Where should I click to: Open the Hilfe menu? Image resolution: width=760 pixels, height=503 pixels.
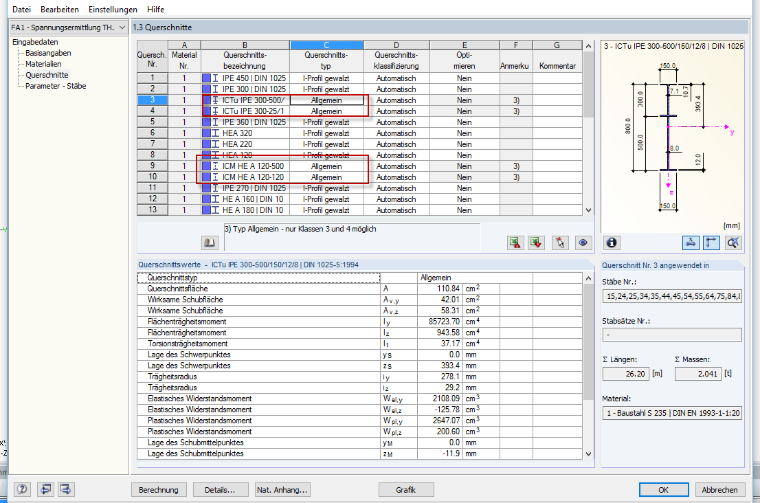point(156,9)
